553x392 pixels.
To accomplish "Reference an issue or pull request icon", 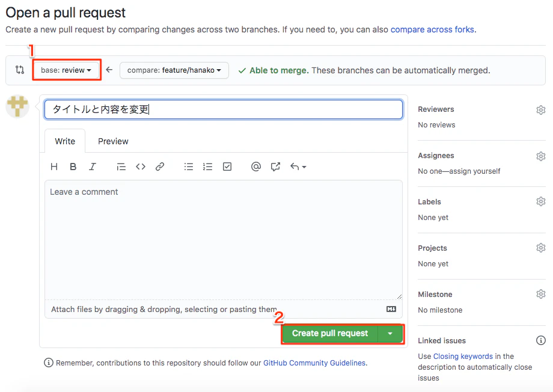I will 275,167.
